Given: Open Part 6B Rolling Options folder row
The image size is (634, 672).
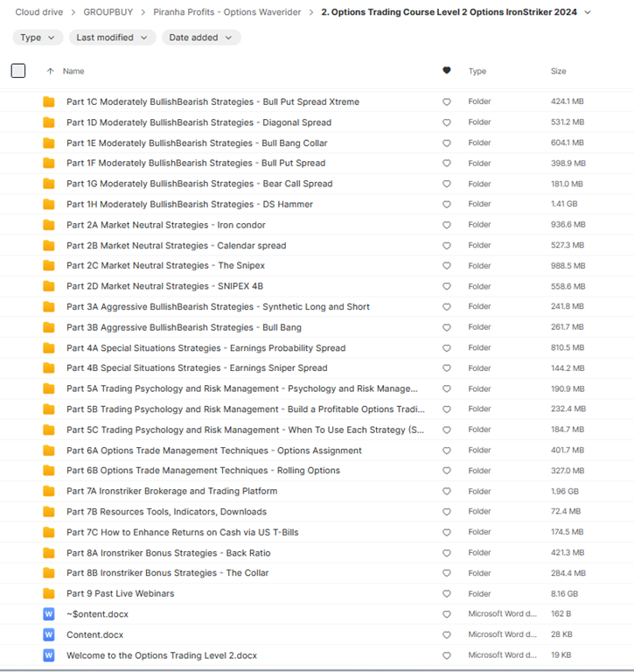Looking at the screenshot, I should click(203, 471).
